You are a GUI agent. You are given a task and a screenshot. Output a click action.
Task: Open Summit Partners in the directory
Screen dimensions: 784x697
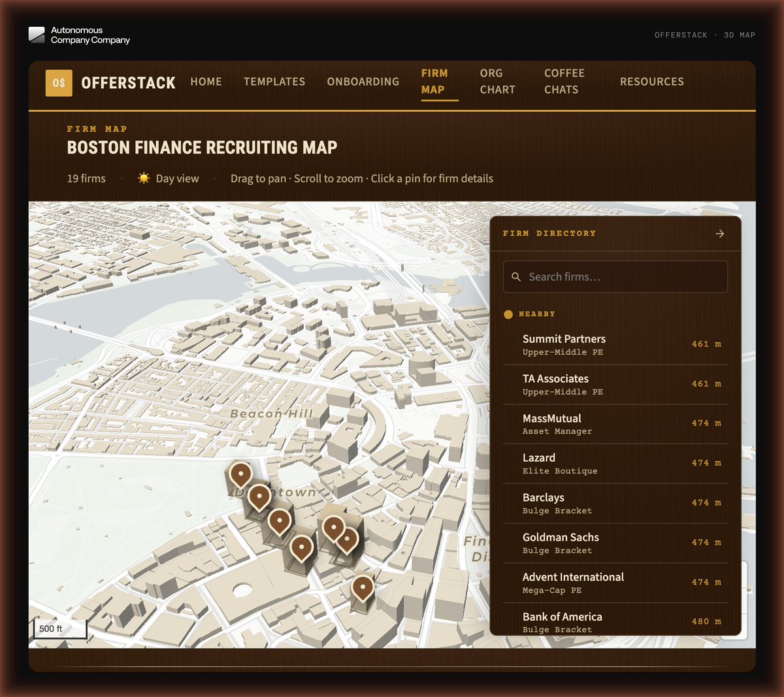(615, 345)
